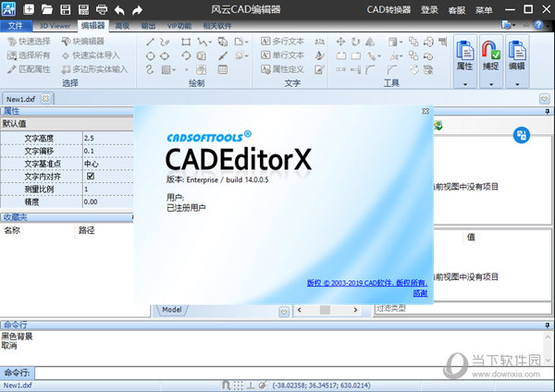
Task: Click the Open folder icon
Action: [x=47, y=9]
